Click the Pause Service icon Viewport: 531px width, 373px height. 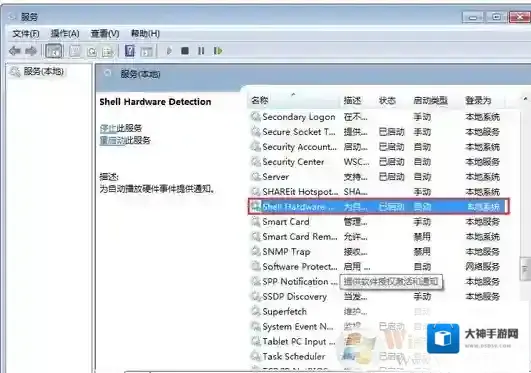click(x=201, y=51)
